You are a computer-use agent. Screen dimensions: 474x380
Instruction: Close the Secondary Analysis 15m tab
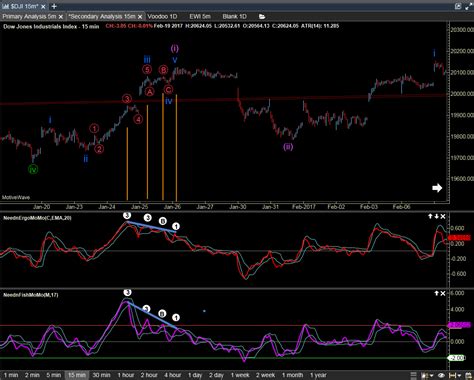coord(140,17)
